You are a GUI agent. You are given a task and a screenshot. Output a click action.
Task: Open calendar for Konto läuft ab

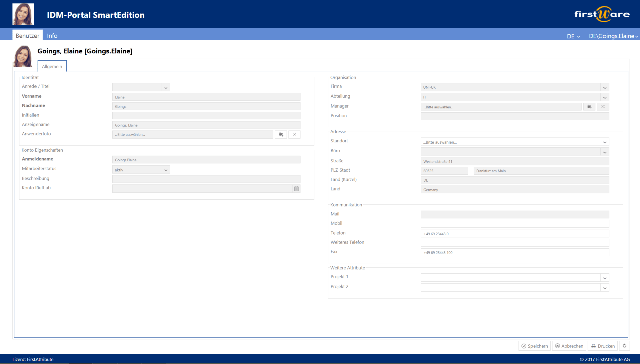click(296, 189)
